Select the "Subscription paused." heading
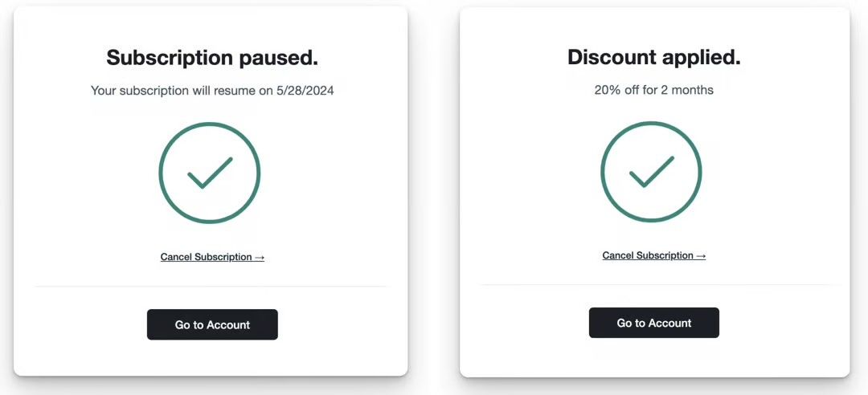The image size is (868, 395). coord(212,58)
